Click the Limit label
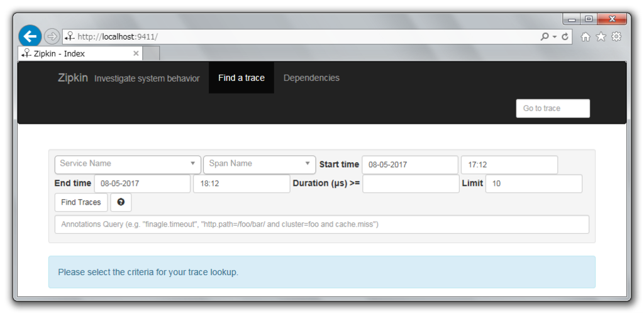The height and width of the screenshot is (314, 644). [x=472, y=183]
